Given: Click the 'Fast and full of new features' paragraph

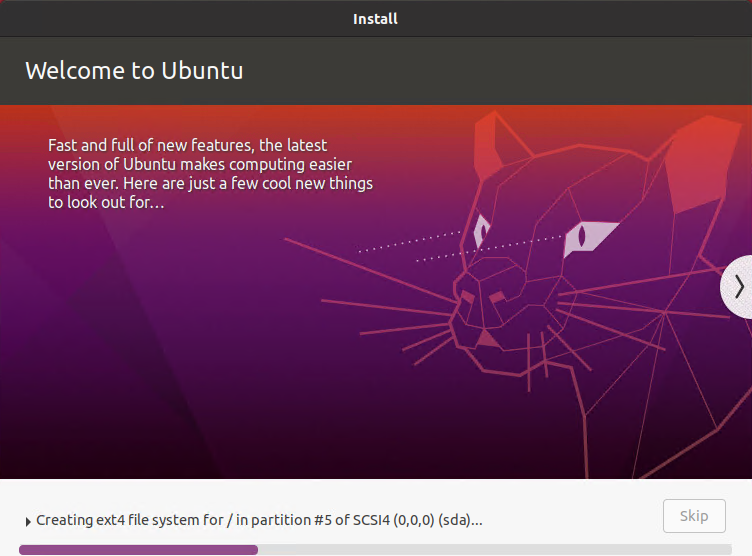Looking at the screenshot, I should coord(210,174).
